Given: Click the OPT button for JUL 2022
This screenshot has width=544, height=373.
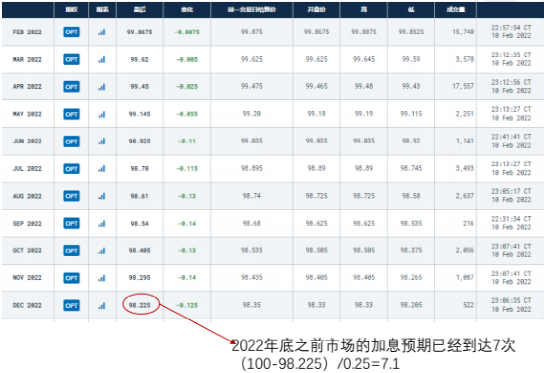Looking at the screenshot, I should 71,169.
